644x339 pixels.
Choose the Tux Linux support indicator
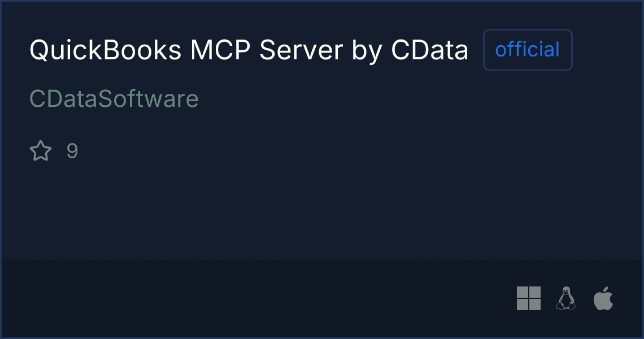(x=566, y=298)
